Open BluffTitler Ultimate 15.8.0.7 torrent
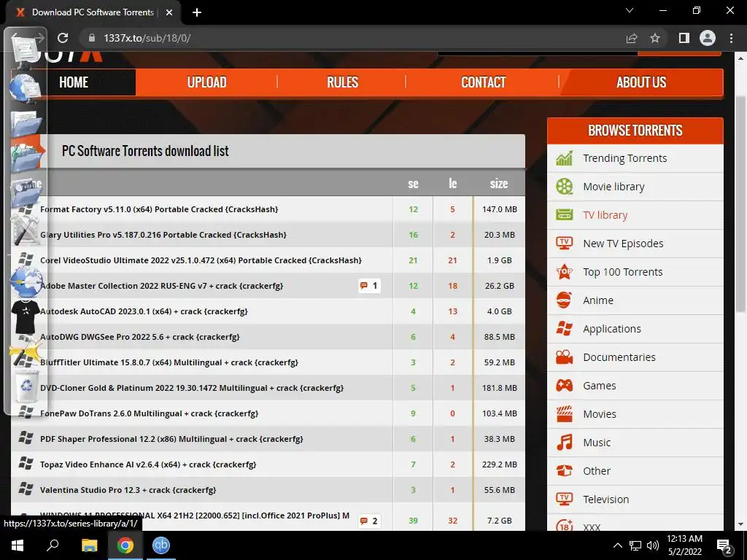This screenshot has height=560, width=747. click(x=169, y=362)
